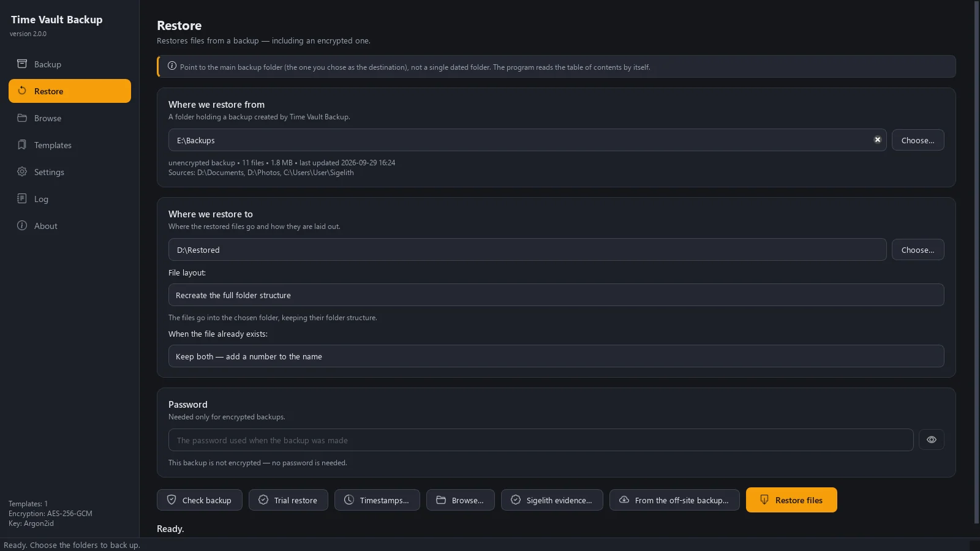Click the About info icon

tap(22, 225)
